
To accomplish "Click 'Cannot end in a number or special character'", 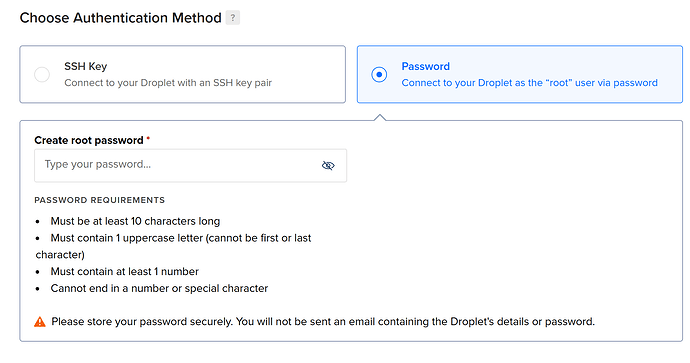I will 159,288.
